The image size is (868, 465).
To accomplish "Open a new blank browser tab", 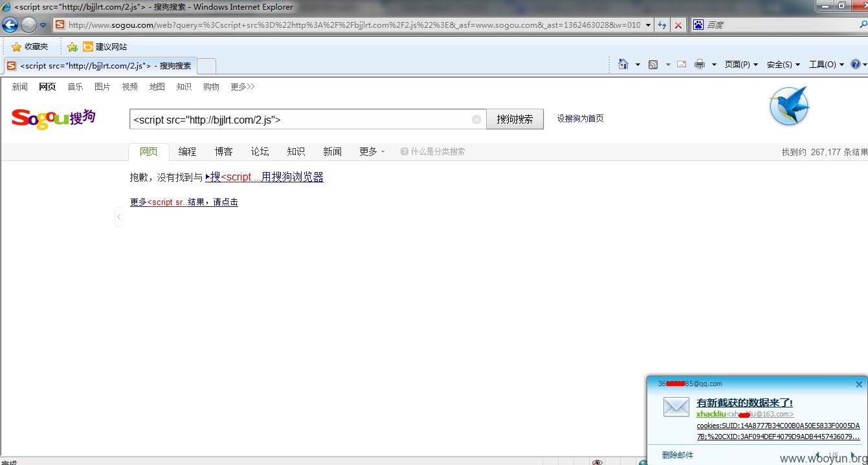I will pos(206,65).
